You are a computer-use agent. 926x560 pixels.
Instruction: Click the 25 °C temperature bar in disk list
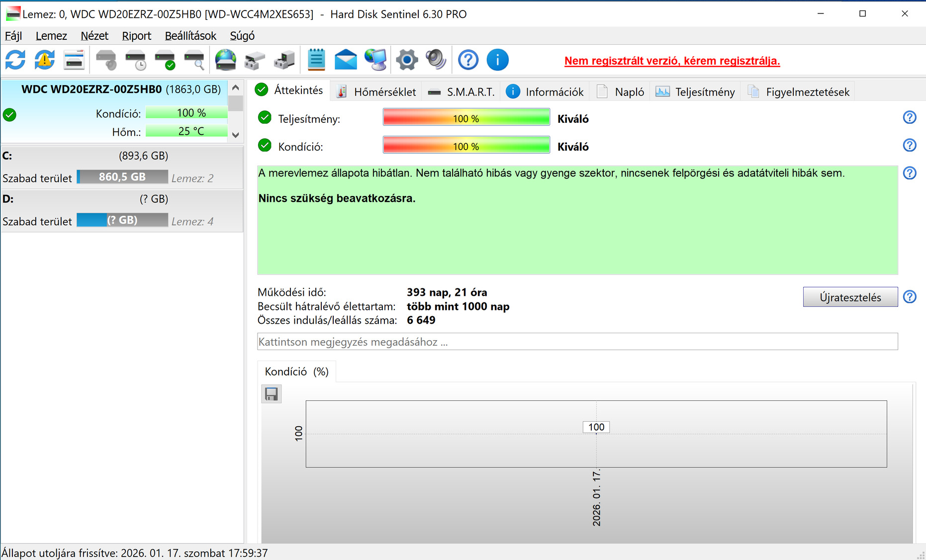pos(186,131)
